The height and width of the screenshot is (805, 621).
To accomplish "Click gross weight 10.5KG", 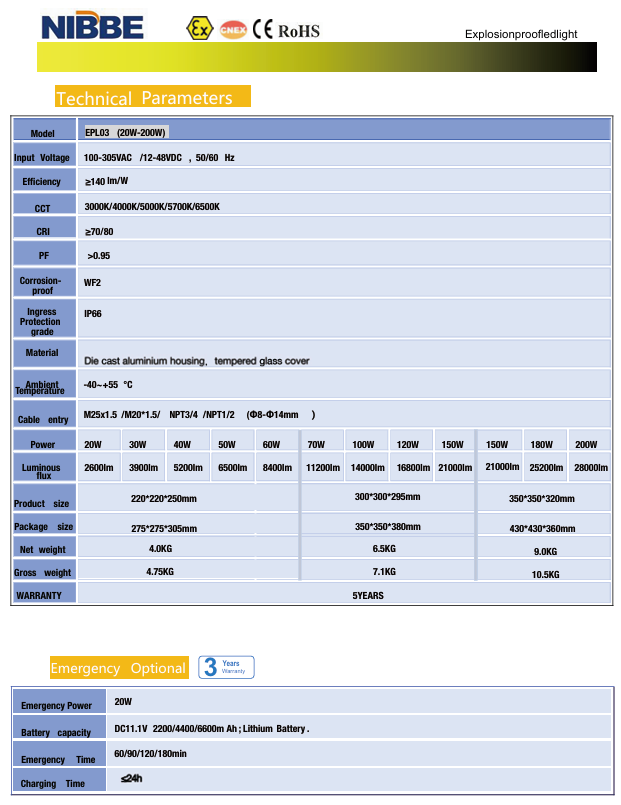I will coord(546,574).
